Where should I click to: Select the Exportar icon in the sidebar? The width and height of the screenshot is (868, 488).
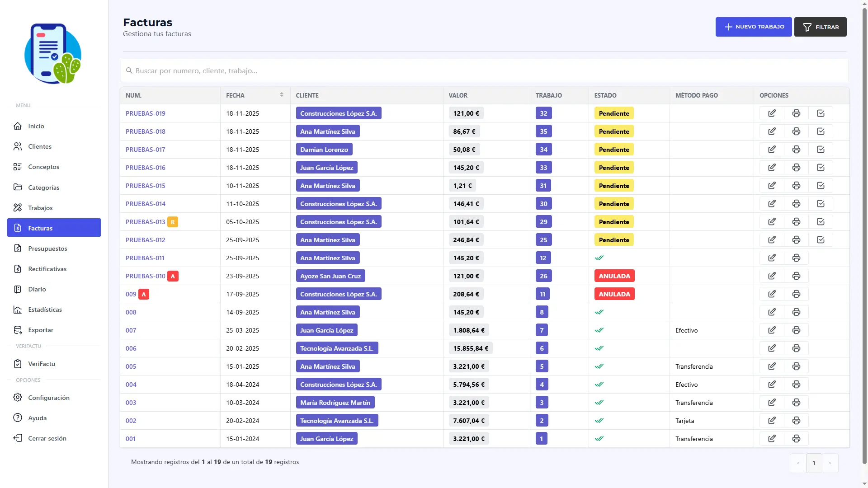(x=18, y=330)
